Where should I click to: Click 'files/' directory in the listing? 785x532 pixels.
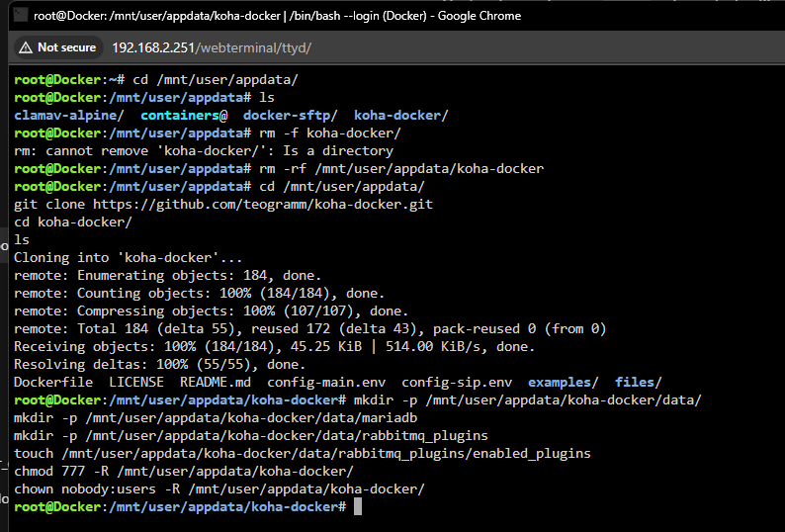point(639,383)
